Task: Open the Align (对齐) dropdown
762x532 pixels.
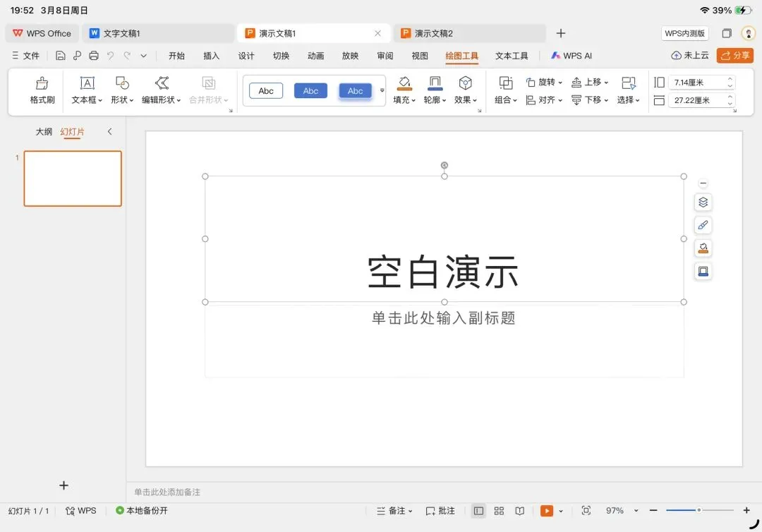Action: pyautogui.click(x=544, y=100)
